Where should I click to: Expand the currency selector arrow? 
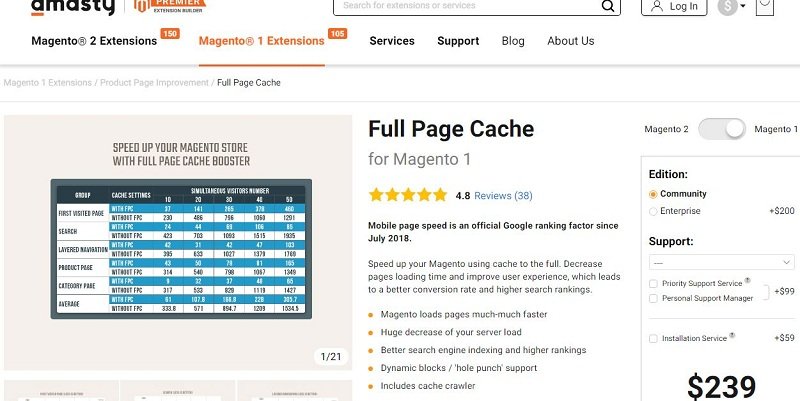pos(742,6)
